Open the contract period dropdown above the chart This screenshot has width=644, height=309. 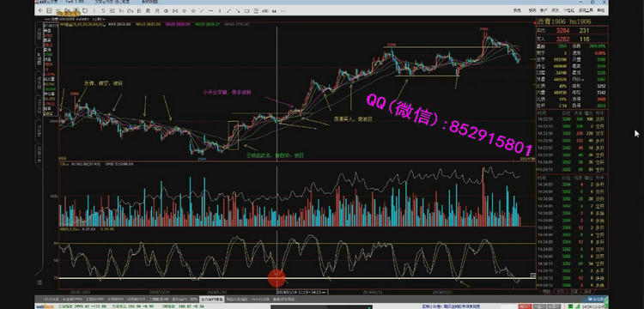click(100, 19)
